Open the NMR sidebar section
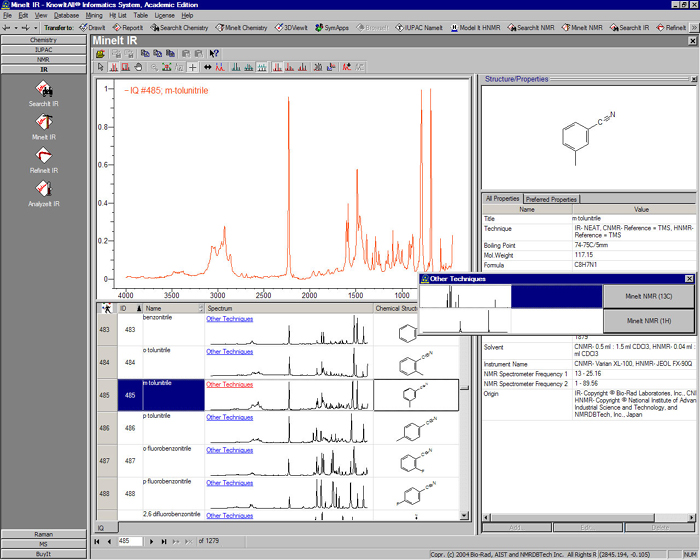The width and height of the screenshot is (700, 560). (44, 59)
